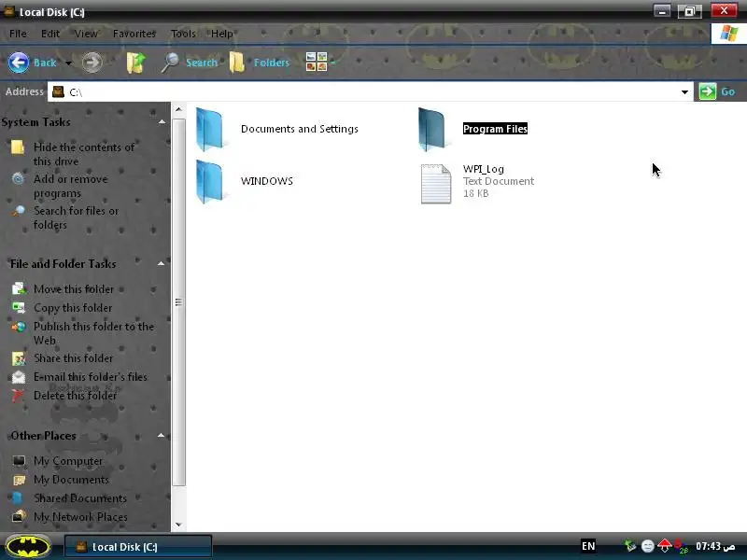Open the Edit menu
This screenshot has height=560, width=747.
50,34
